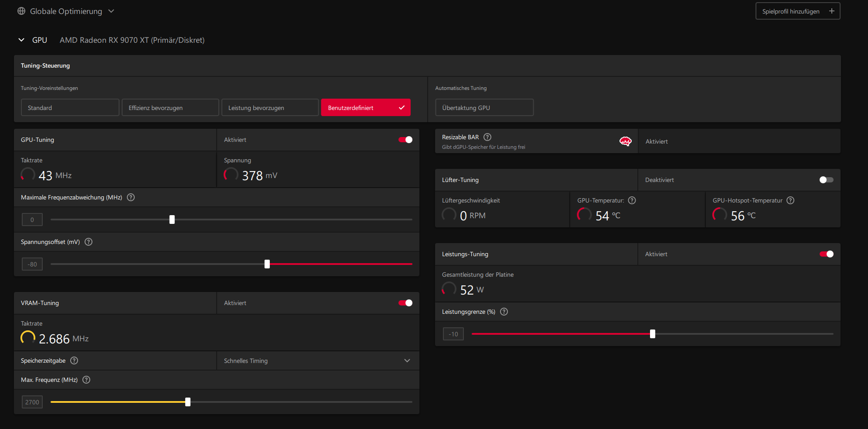This screenshot has width=868, height=429.
Task: Click the Spannungsoffset slider handle
Action: (267, 264)
